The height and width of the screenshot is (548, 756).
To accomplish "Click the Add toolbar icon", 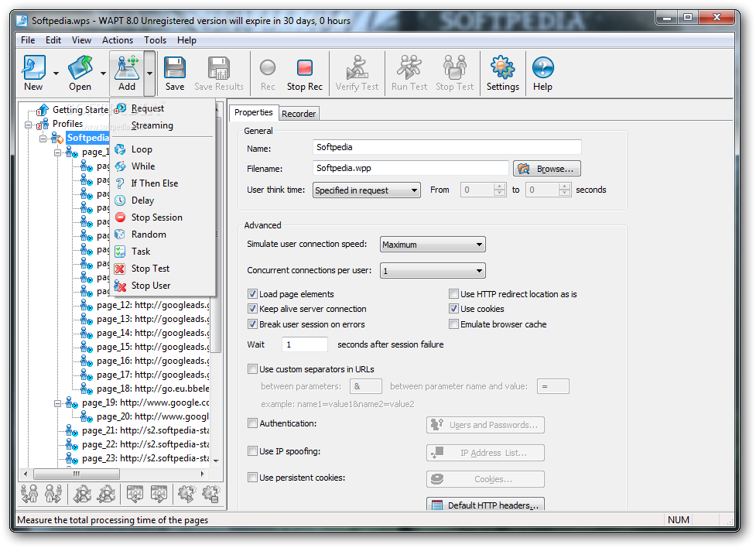I will pyautogui.click(x=127, y=74).
